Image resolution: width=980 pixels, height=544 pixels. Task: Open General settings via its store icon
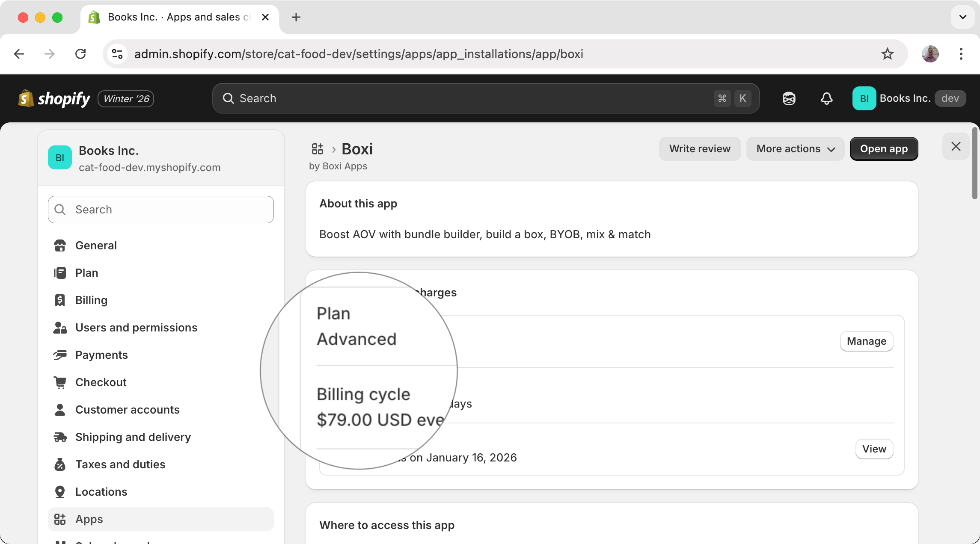[60, 245]
